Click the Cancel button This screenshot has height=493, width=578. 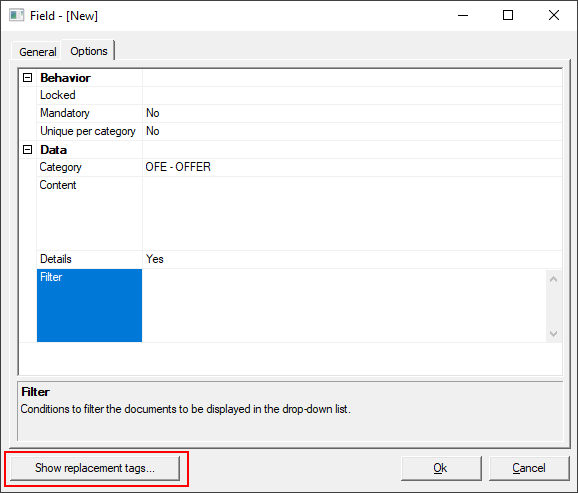coord(529,468)
